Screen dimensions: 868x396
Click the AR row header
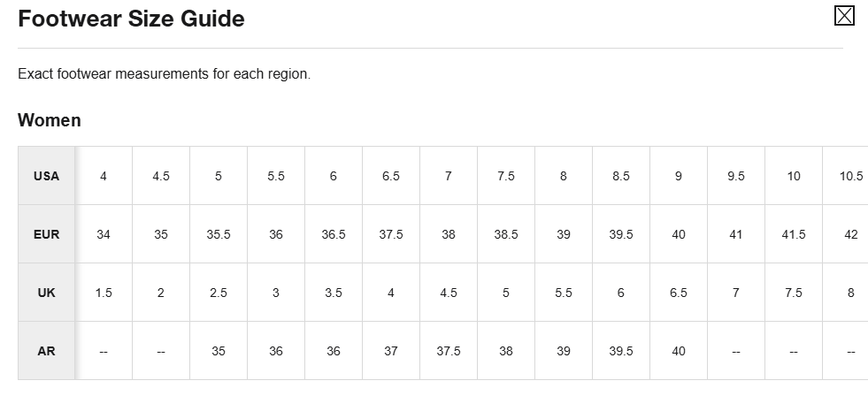pos(47,351)
